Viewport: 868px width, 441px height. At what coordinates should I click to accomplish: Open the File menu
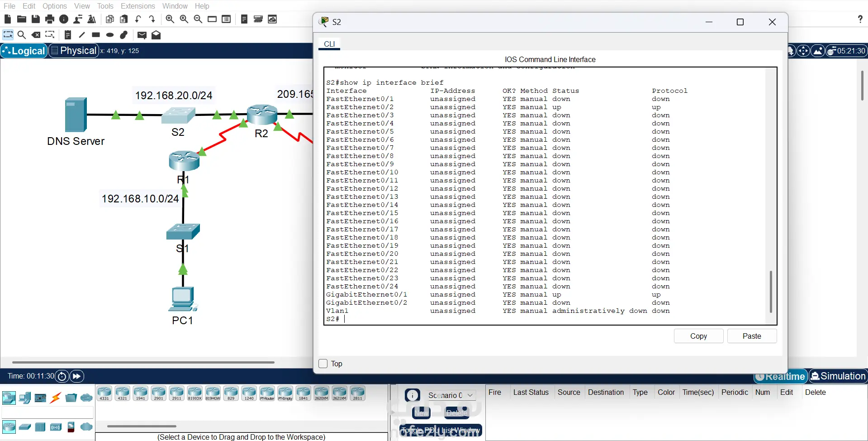tap(9, 6)
